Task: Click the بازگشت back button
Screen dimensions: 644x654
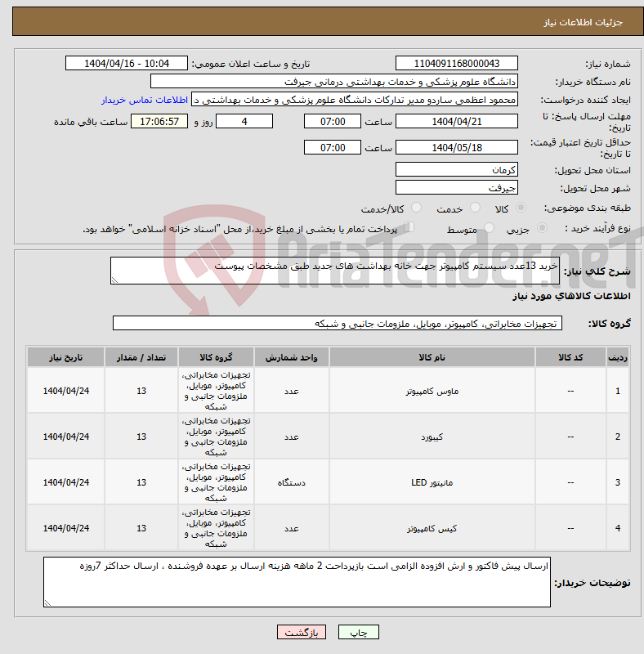Action: coord(301,632)
